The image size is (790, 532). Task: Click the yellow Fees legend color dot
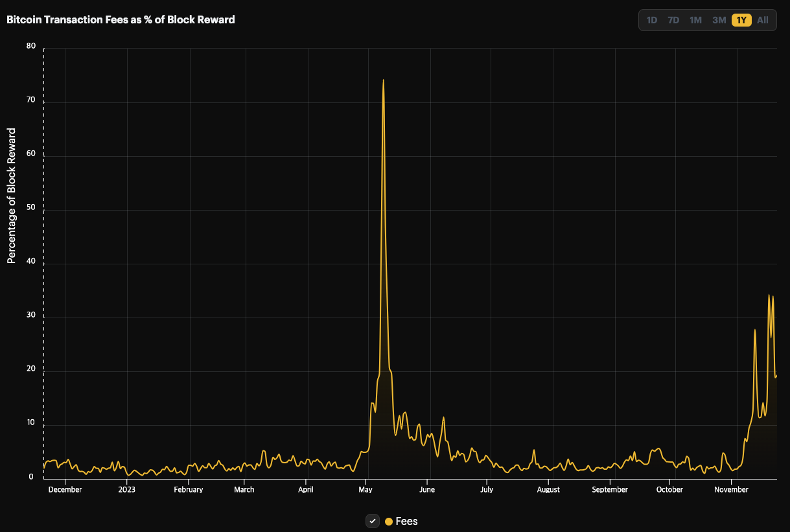[389, 521]
